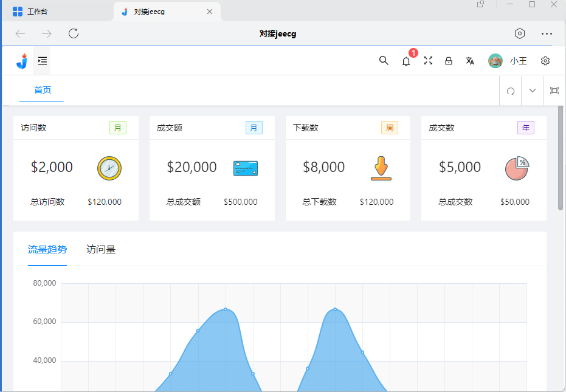Select the 对接jeecg browser tab
The height and width of the screenshot is (392, 566).
click(x=167, y=12)
